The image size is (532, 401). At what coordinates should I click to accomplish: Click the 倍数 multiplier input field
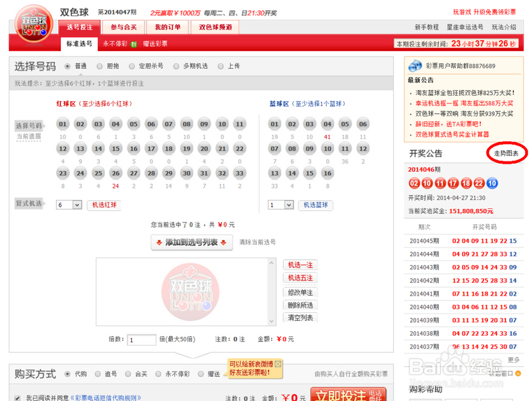pyautogui.click(x=141, y=339)
